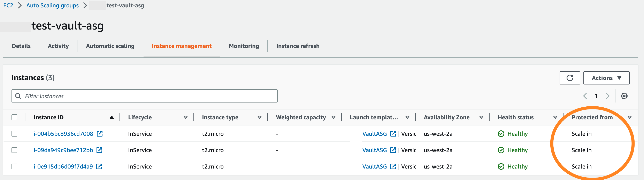Viewport: 644px width, 180px height.
Task: Toggle the select-all instances checkbox
Action: (15, 117)
